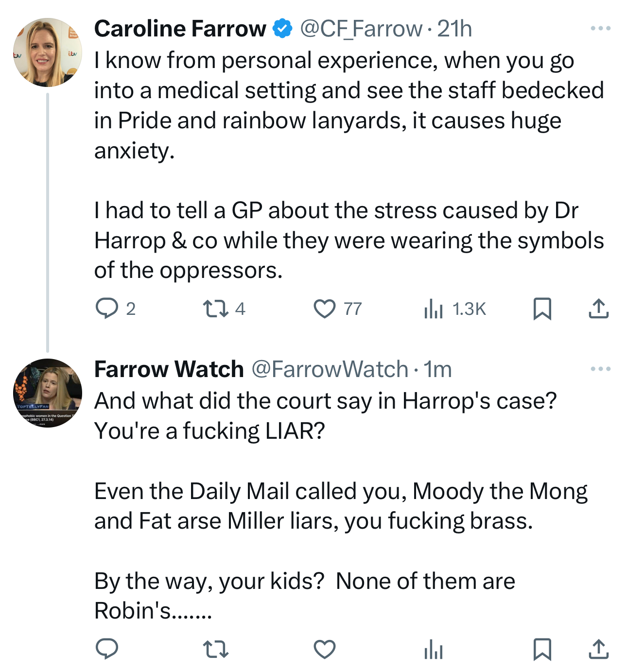Bookmark Farrow Watch's tweet
The height and width of the screenshot is (672, 627).
coord(542,649)
